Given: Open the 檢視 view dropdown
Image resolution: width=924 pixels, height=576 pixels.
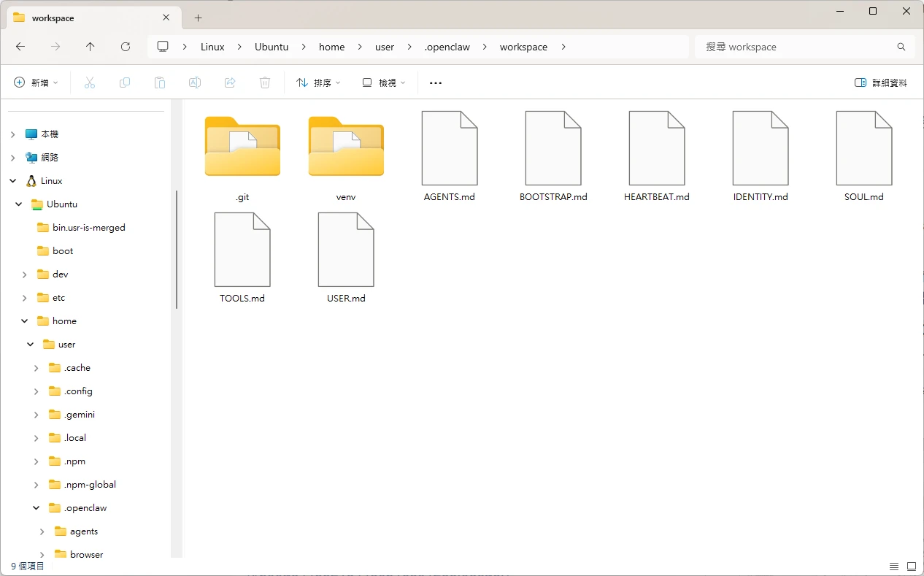Looking at the screenshot, I should (x=384, y=83).
